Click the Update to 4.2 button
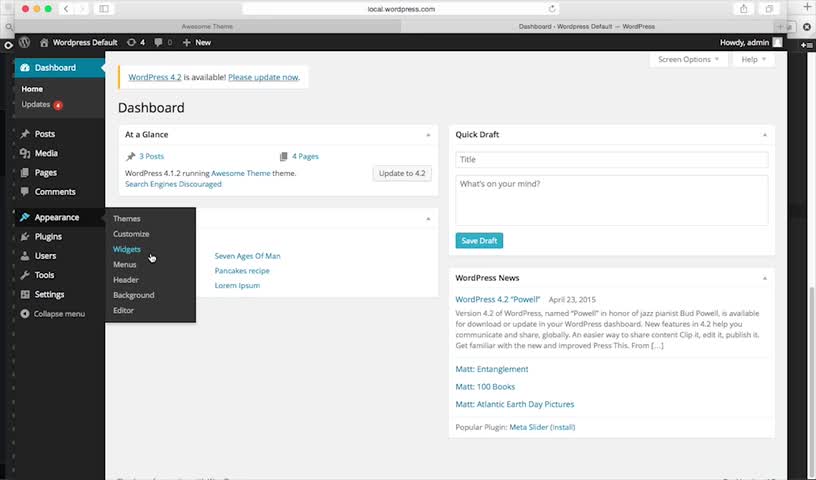816x480 pixels. (x=402, y=173)
